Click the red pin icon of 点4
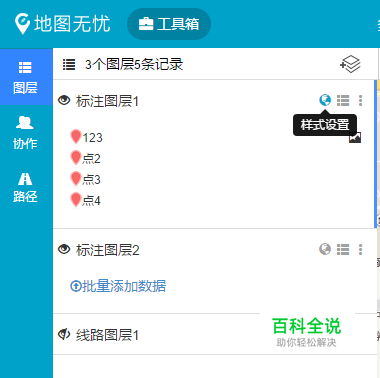Image resolution: width=380 pixels, height=378 pixels. (x=76, y=200)
